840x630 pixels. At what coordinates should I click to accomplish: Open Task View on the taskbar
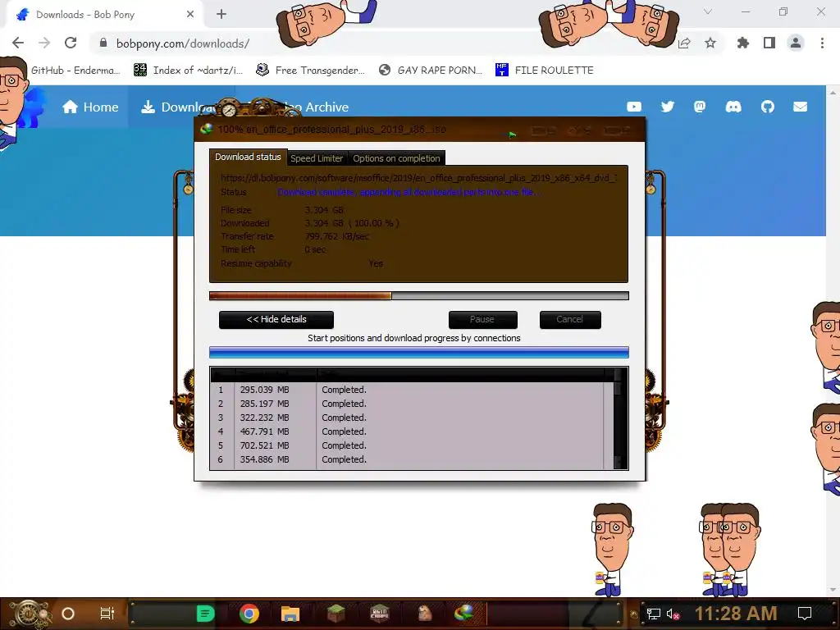click(x=107, y=614)
